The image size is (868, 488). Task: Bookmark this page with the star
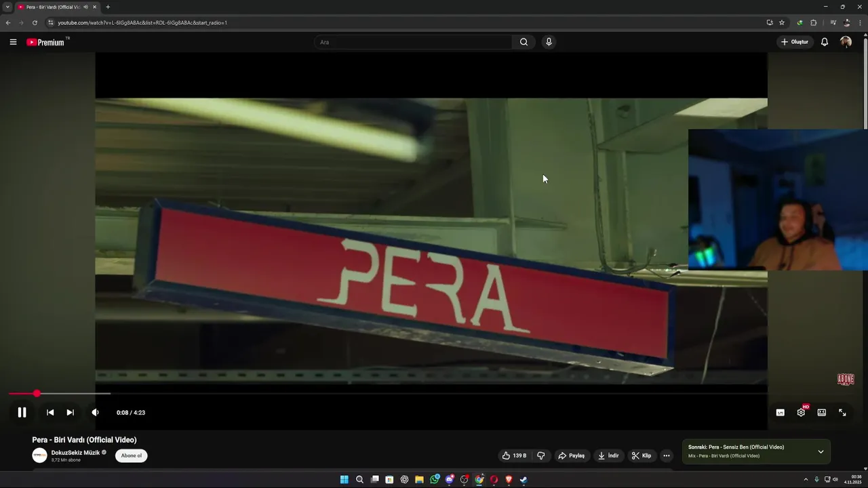click(x=782, y=22)
